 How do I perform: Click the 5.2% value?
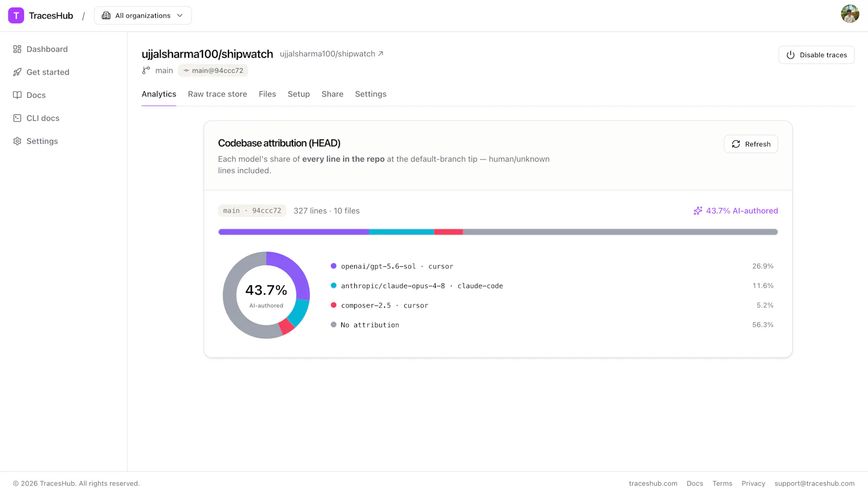click(x=765, y=305)
